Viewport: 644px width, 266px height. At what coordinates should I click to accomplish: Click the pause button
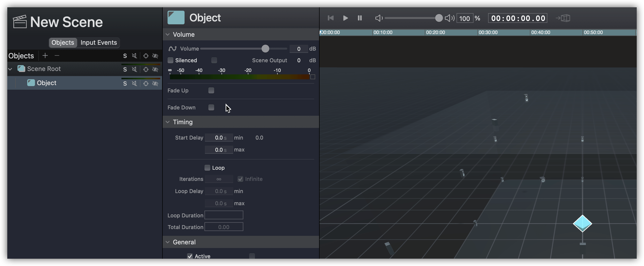coord(360,18)
